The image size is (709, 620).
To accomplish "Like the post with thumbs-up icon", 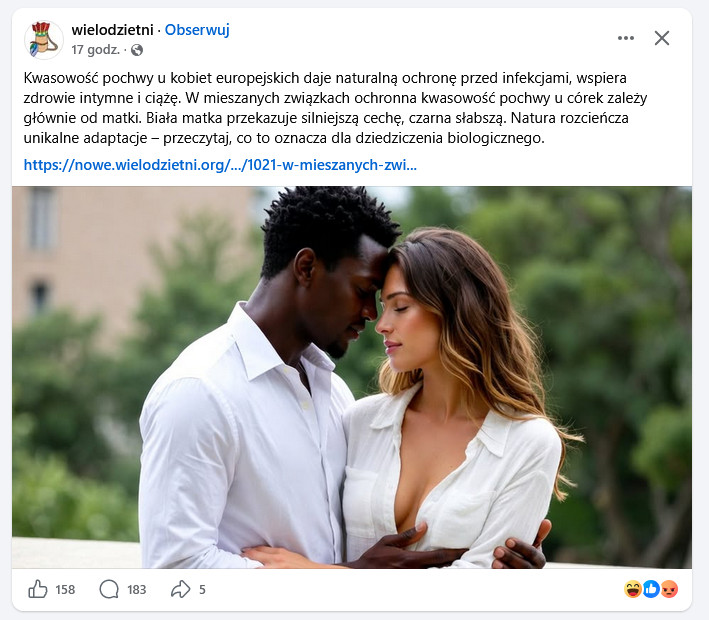I will pyautogui.click(x=38, y=589).
